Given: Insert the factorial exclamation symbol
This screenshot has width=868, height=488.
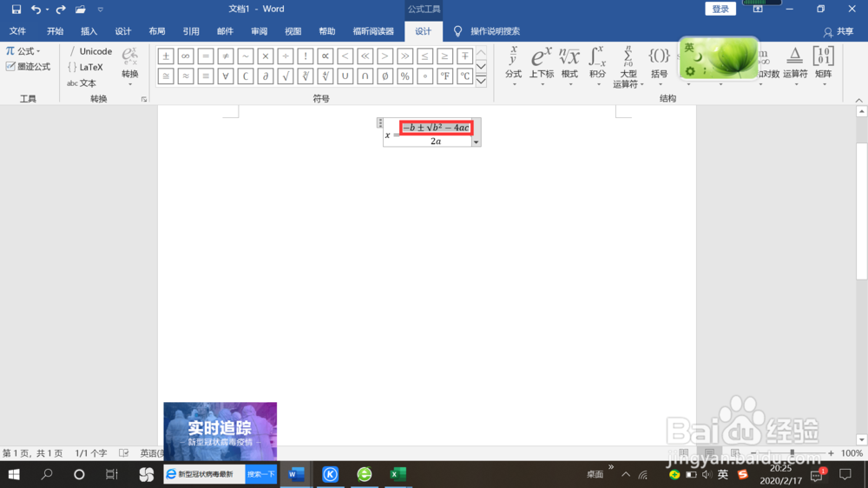Looking at the screenshot, I should (305, 56).
